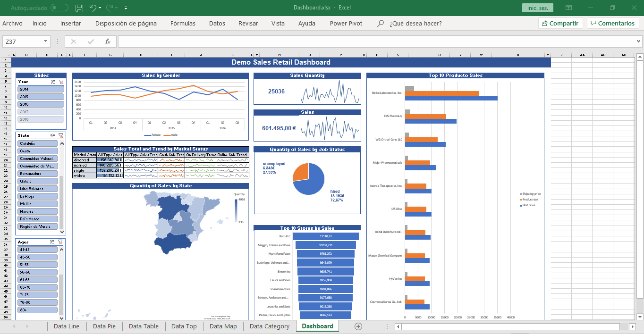
Task: Select 2014 in the Year slicer
Action: point(41,89)
